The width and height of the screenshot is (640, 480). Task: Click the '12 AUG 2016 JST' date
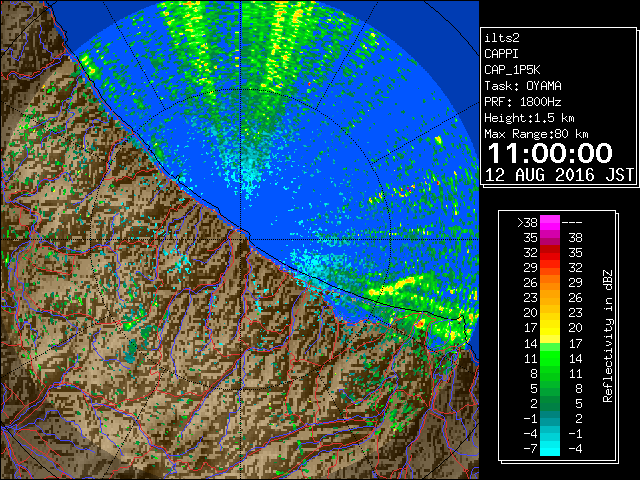coord(559,175)
